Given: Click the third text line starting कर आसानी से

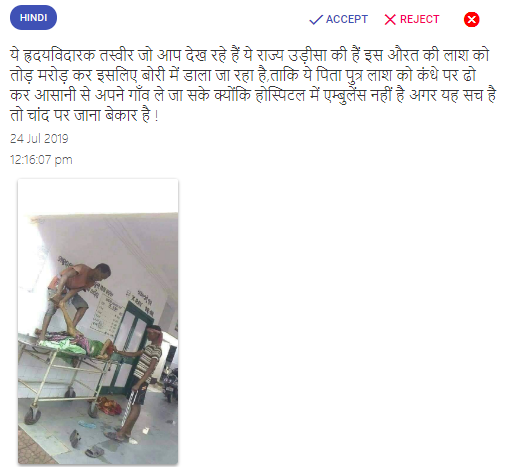Looking at the screenshot, I should (x=253, y=95).
